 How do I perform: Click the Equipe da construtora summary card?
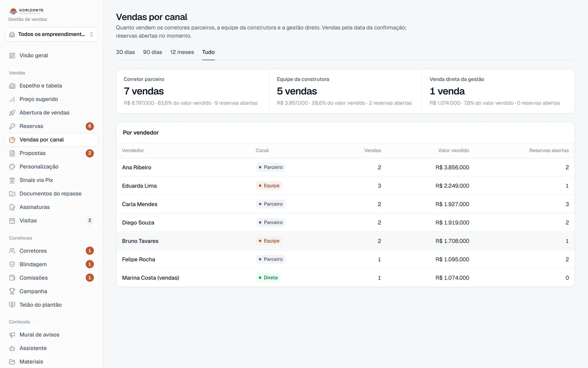346,91
